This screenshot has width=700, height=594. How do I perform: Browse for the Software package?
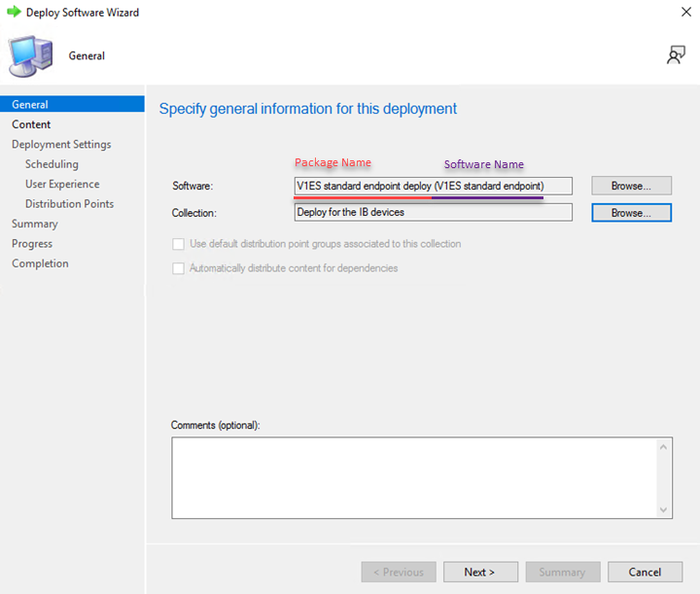coord(631,186)
